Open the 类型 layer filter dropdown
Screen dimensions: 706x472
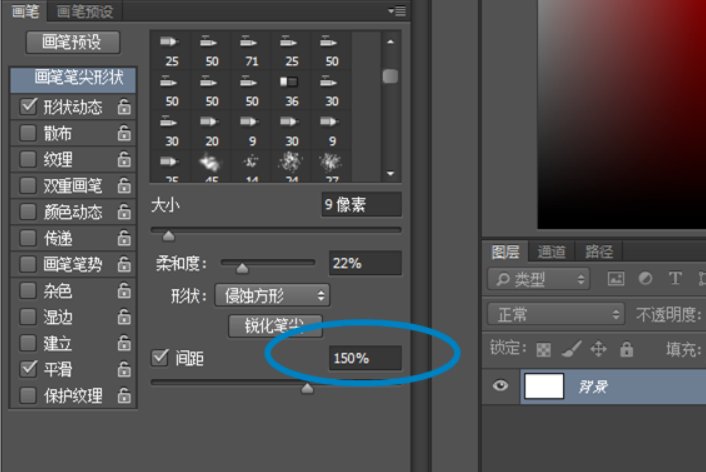[x=539, y=279]
